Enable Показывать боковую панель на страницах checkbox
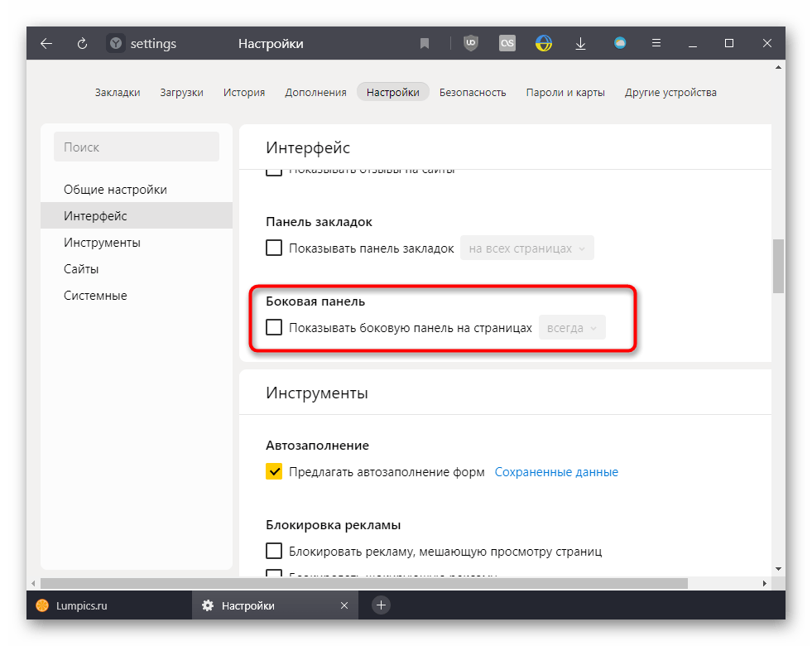 274,327
